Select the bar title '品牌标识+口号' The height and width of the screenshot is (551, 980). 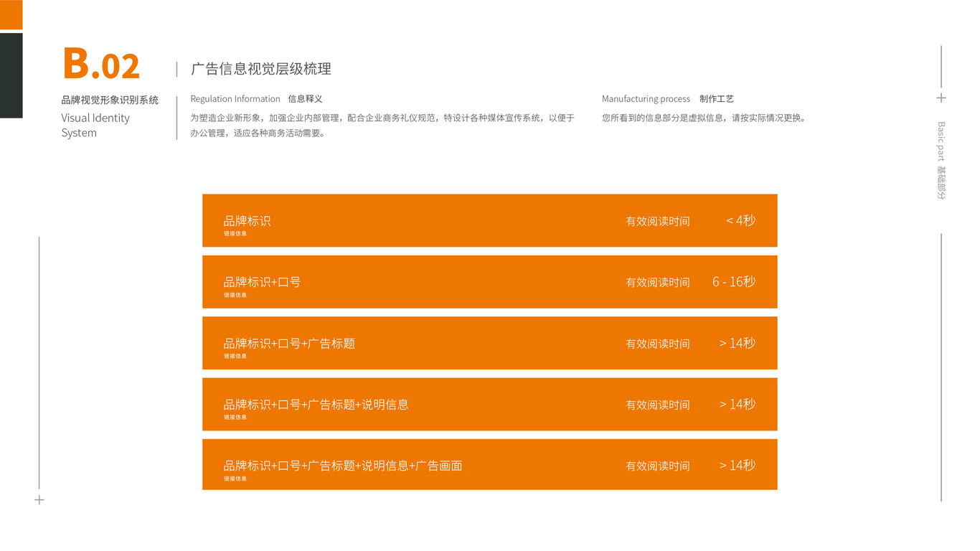coord(262,282)
